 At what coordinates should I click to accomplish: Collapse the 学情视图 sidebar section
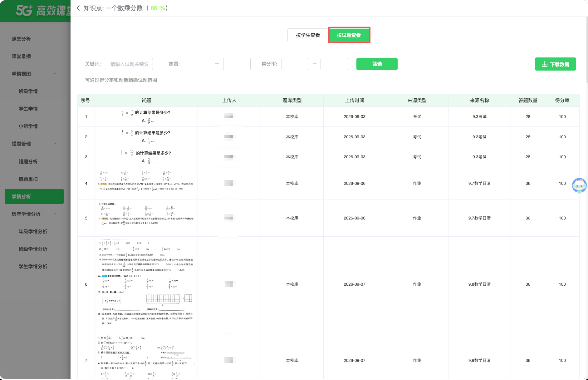coord(55,74)
